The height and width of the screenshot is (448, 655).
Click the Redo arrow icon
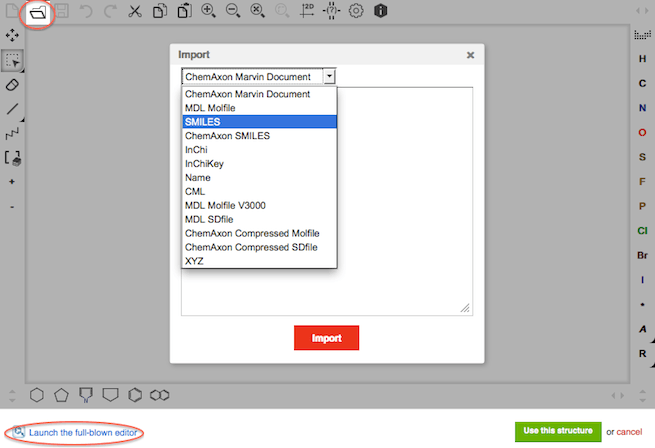coord(110,11)
